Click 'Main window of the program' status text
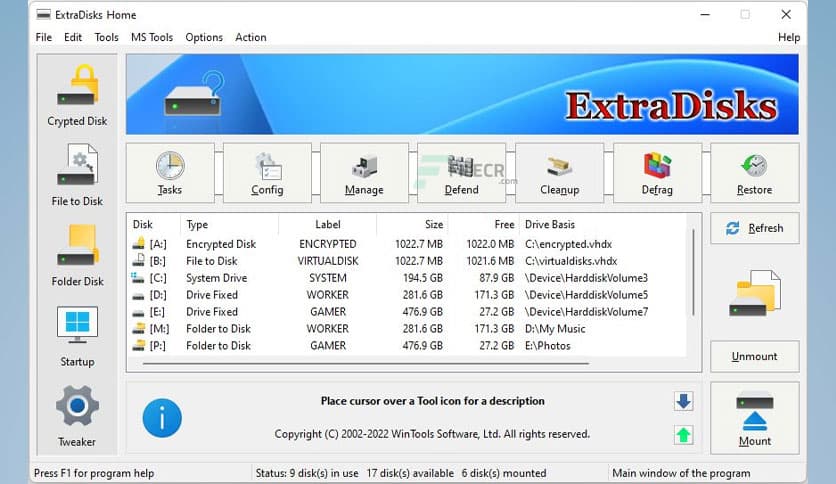The width and height of the screenshot is (836, 484). tap(681, 473)
